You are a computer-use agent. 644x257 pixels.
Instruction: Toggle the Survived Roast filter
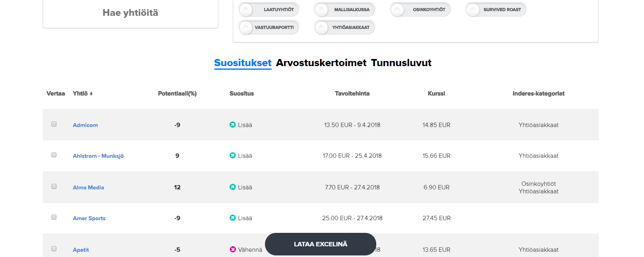click(x=473, y=10)
